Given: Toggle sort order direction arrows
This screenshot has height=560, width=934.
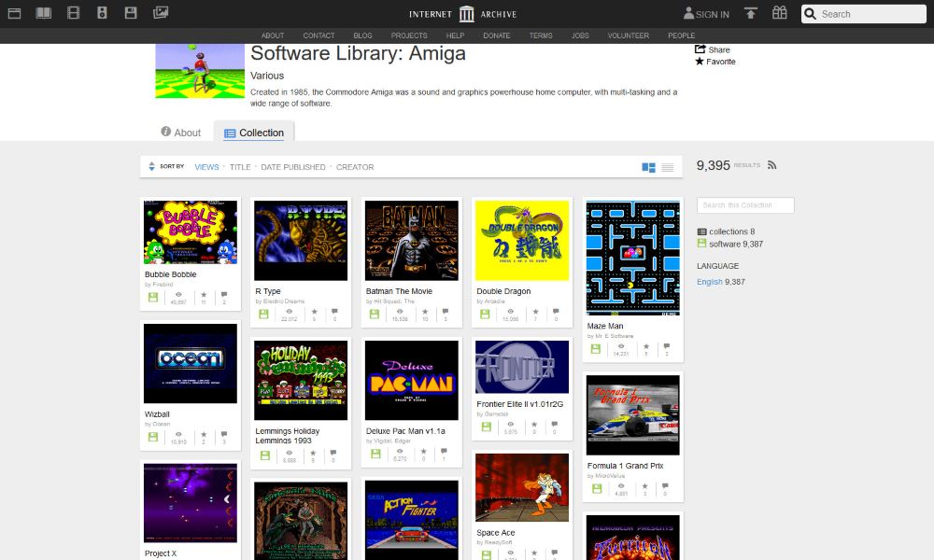Looking at the screenshot, I should pos(152,167).
